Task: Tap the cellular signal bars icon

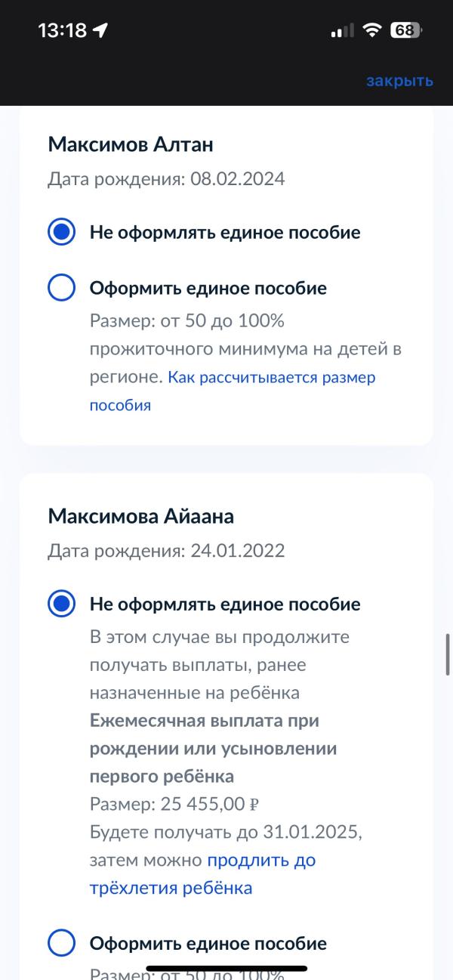Action: click(343, 31)
